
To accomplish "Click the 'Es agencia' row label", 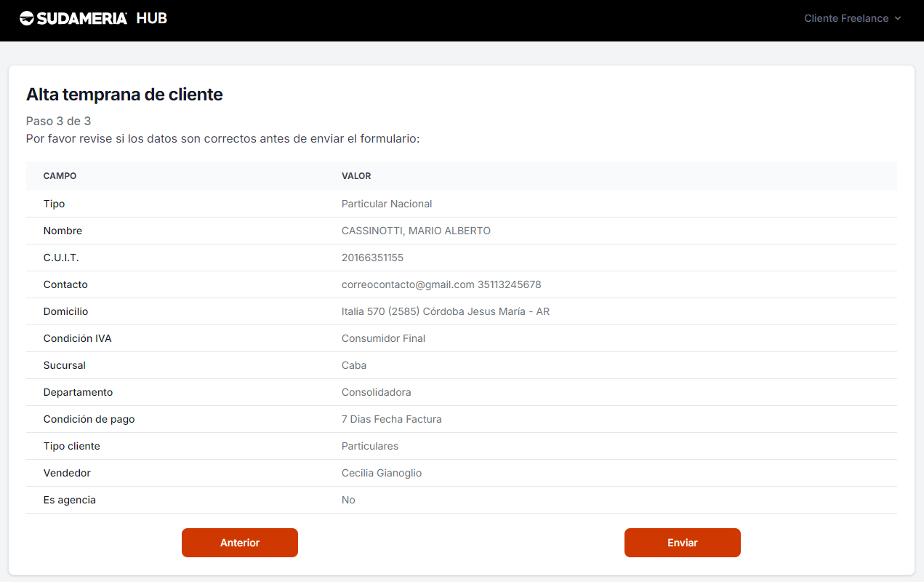I will [69, 500].
